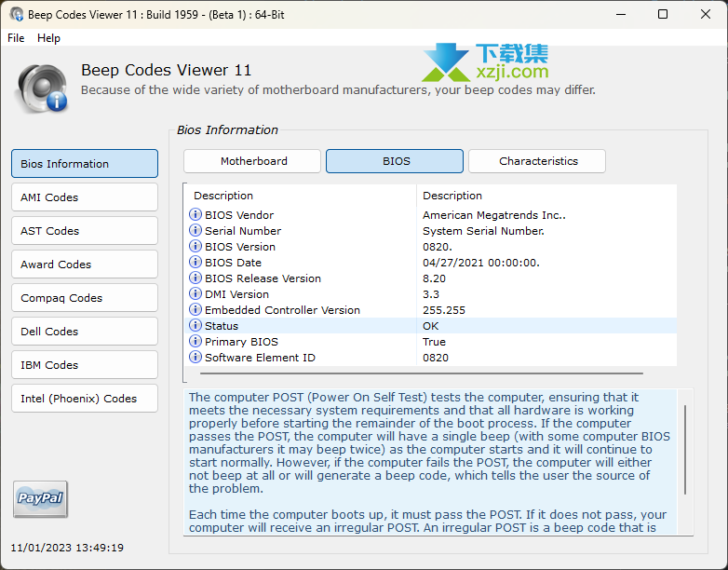The width and height of the screenshot is (728, 570).
Task: Open the AMI Codes section
Action: 85,197
